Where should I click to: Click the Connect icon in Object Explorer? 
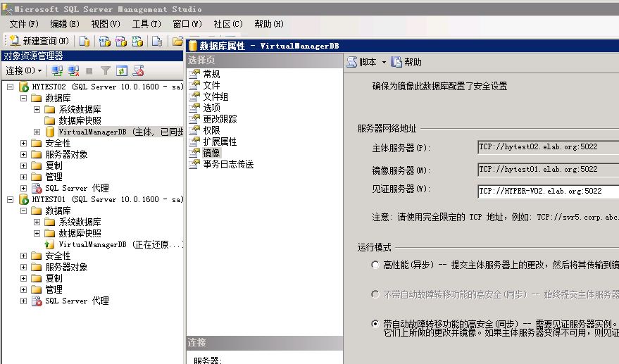tap(57, 70)
